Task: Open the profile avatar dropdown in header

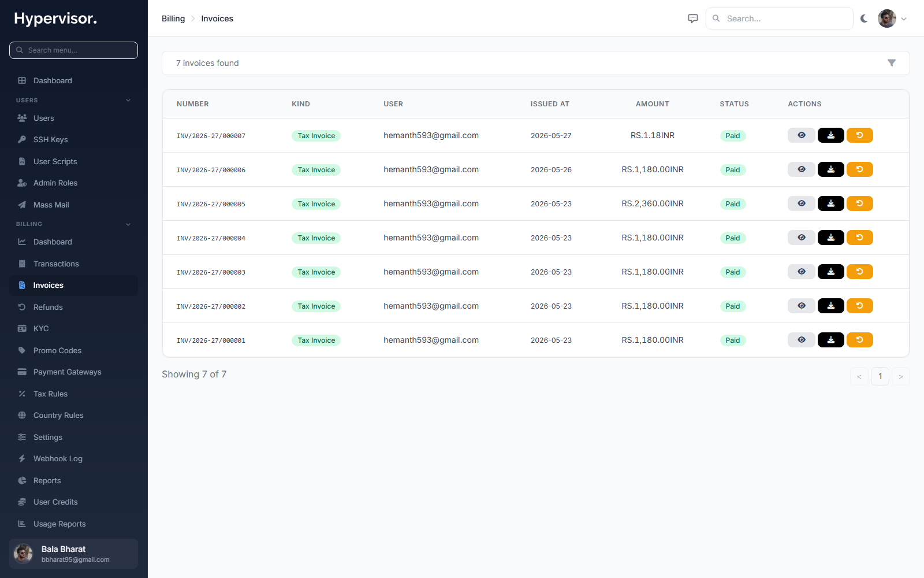Action: click(x=892, y=18)
